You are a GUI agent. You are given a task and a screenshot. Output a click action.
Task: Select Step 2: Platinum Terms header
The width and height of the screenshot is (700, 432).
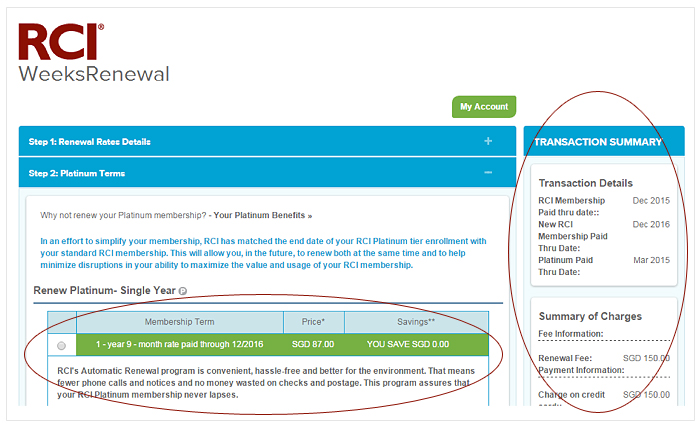tap(267, 173)
